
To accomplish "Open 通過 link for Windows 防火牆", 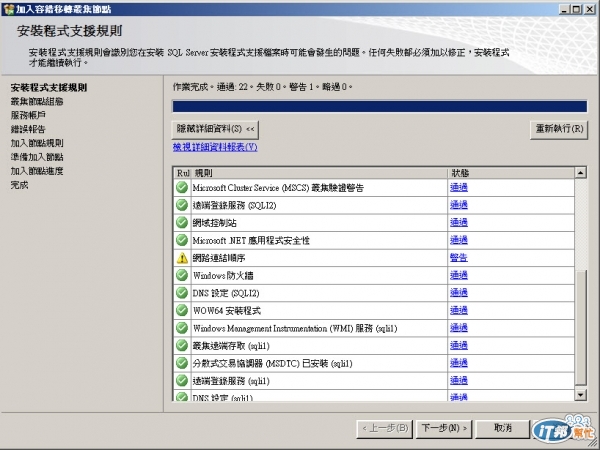I will tap(459, 275).
